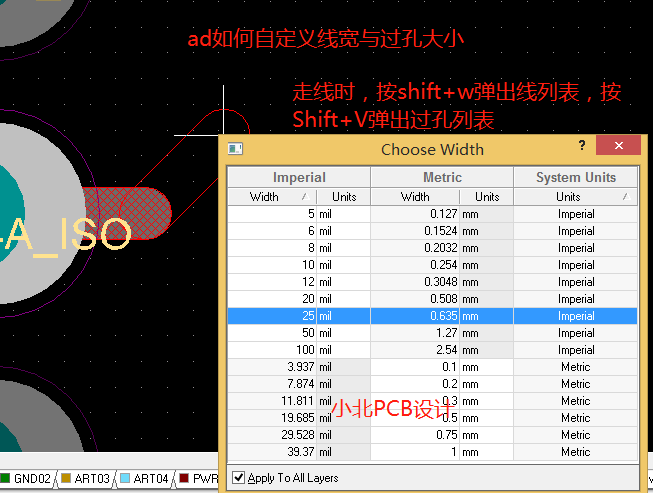Select the 3.937 mil width row
This screenshot has width=653, height=493.
[432, 367]
